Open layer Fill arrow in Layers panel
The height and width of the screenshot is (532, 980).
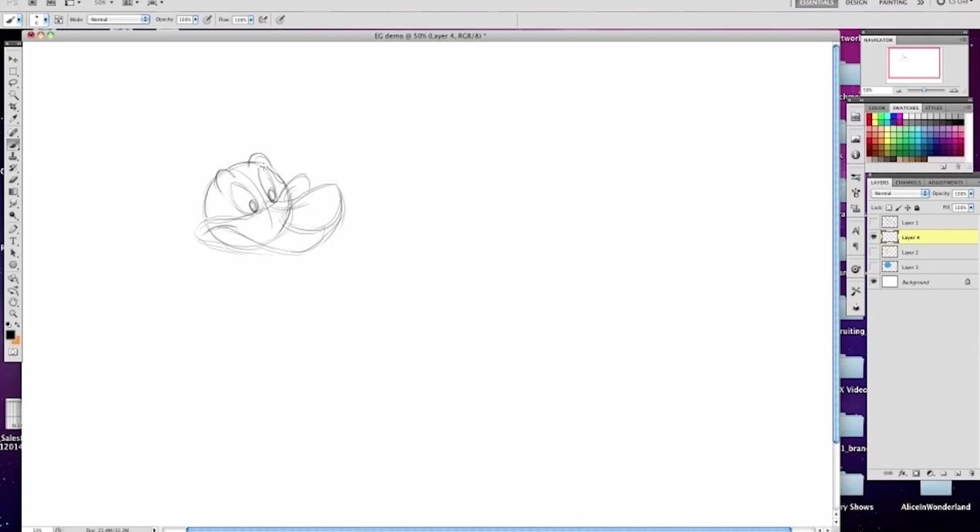point(972,207)
